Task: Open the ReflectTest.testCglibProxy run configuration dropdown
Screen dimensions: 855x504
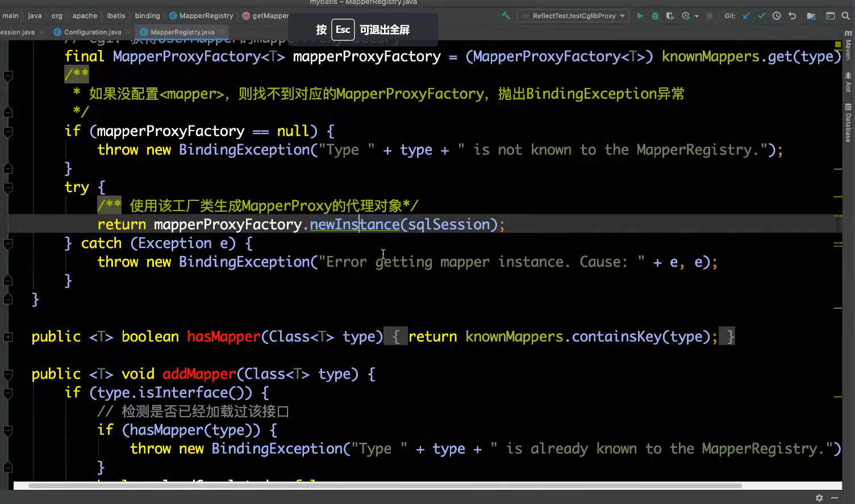Action: (573, 16)
